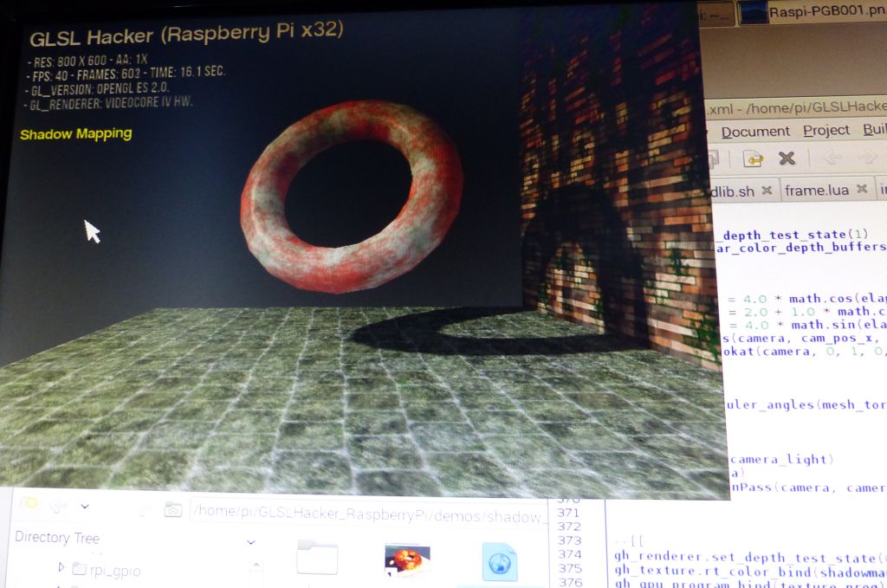Click the "GL_RENDERER: VIDEOCORE IV HW" line
The height and width of the screenshot is (588, 887).
click(x=107, y=103)
